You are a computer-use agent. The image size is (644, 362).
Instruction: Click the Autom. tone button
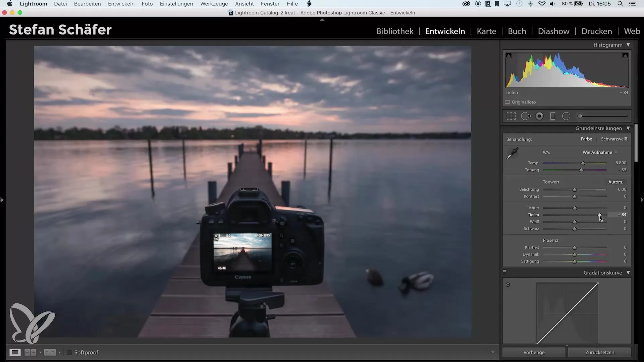coord(615,182)
